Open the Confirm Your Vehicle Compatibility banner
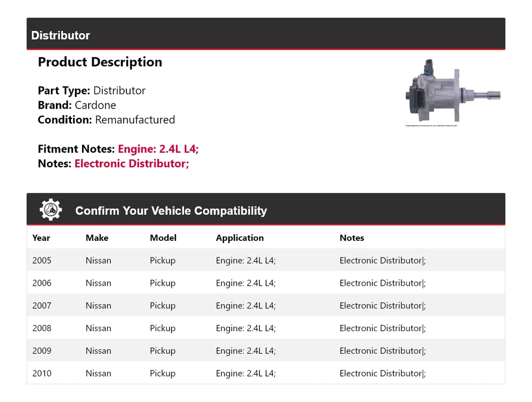Viewport: 532px width, 402px height. (171, 211)
